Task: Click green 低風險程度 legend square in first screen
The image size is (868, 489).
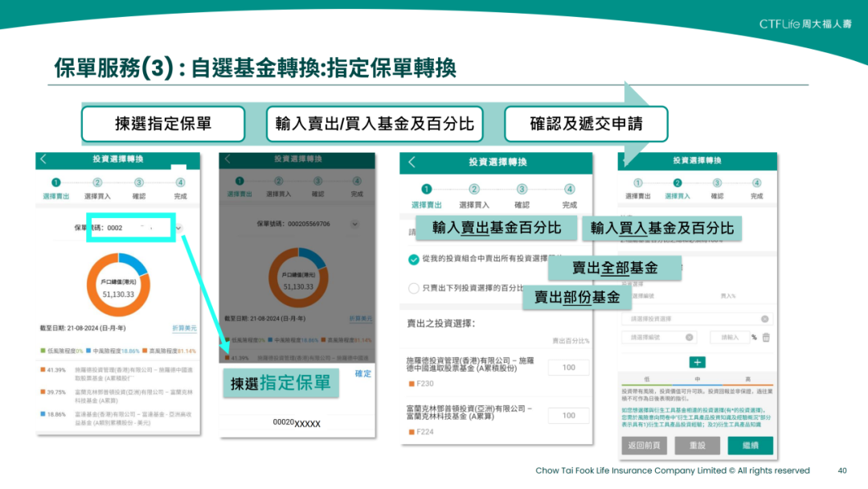Action: [43, 351]
